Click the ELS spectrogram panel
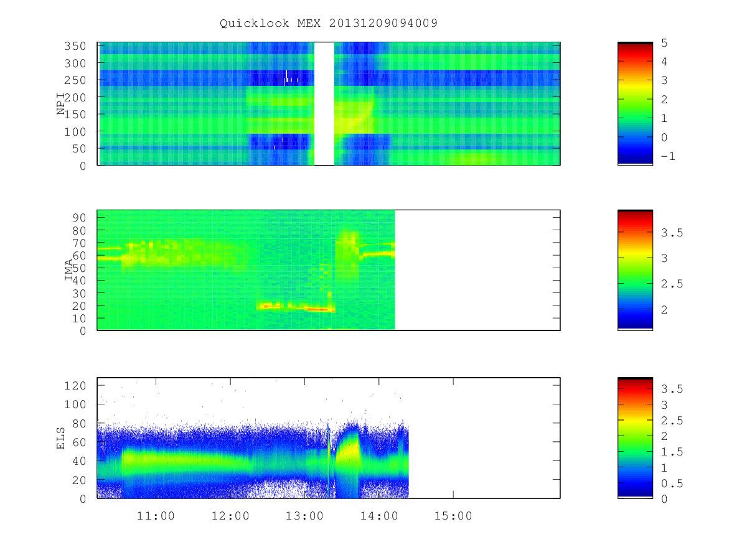The height and width of the screenshot is (560, 747). [x=329, y=438]
